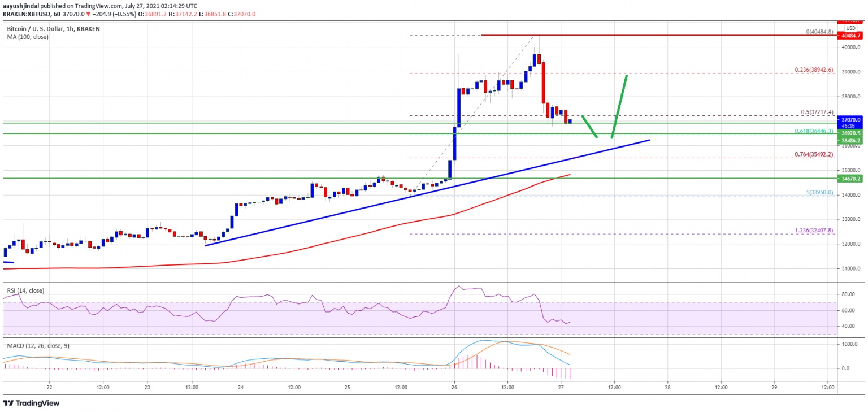
Task: Click the 0.764(35492.2) Fibonacci label
Action: coord(815,154)
